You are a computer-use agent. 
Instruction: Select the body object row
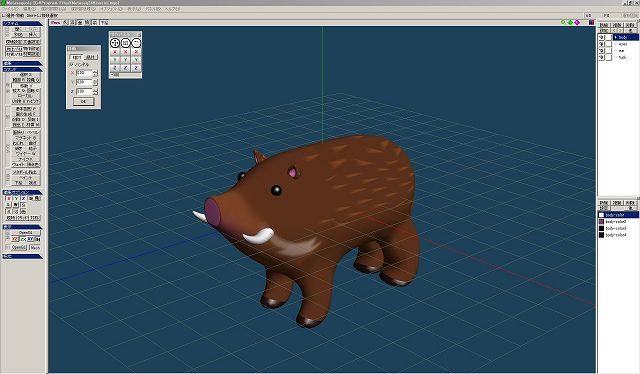point(625,37)
